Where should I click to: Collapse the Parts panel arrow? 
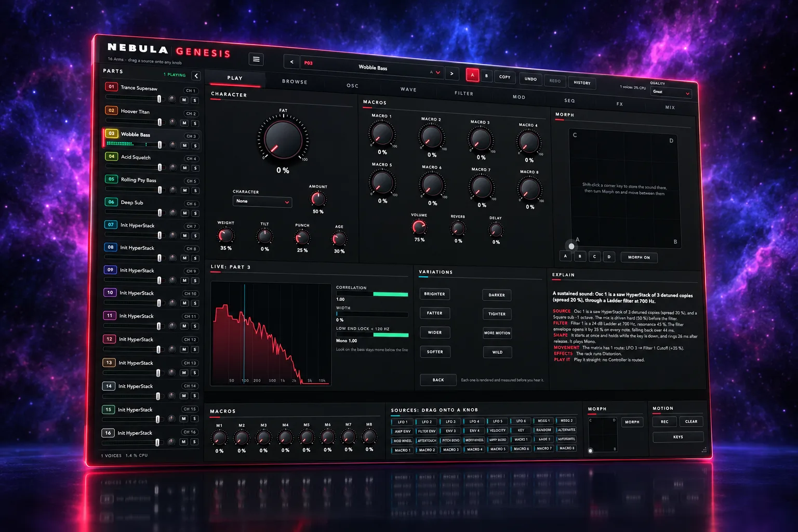tap(196, 76)
